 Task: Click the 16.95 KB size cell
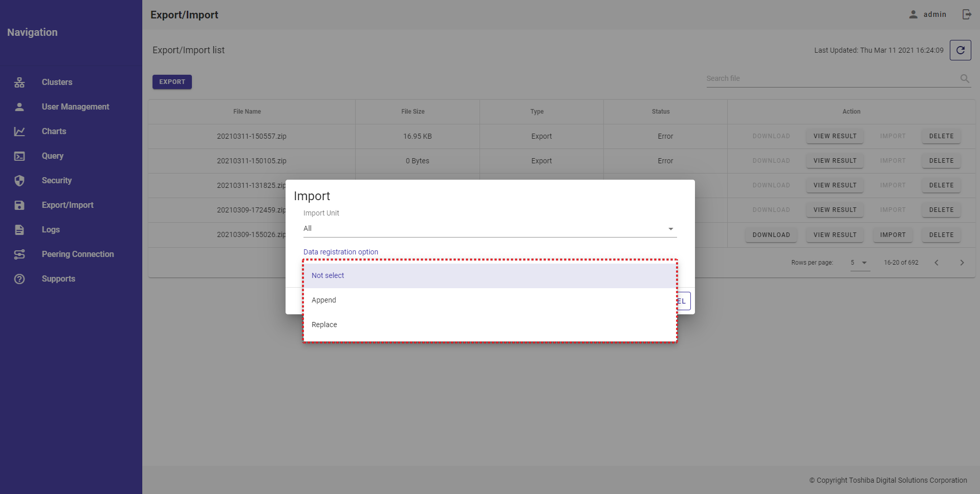418,136
